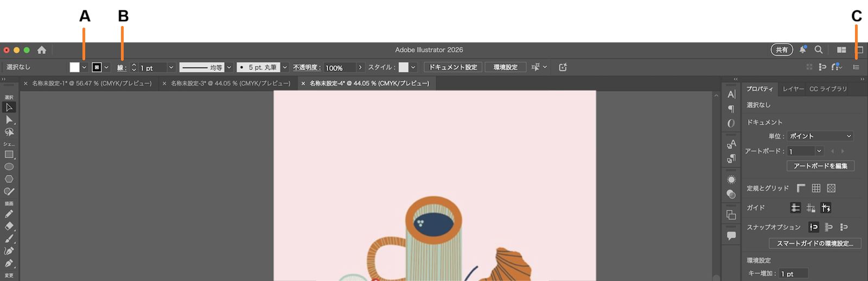868x281 pixels.
Task: Switch to the CC ライブラリ tab
Action: [x=828, y=89]
